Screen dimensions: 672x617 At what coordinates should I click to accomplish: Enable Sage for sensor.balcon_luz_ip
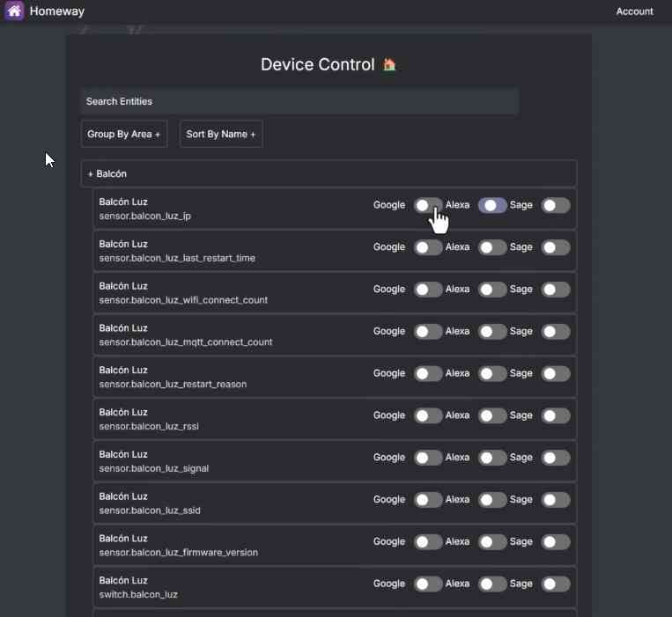click(556, 205)
